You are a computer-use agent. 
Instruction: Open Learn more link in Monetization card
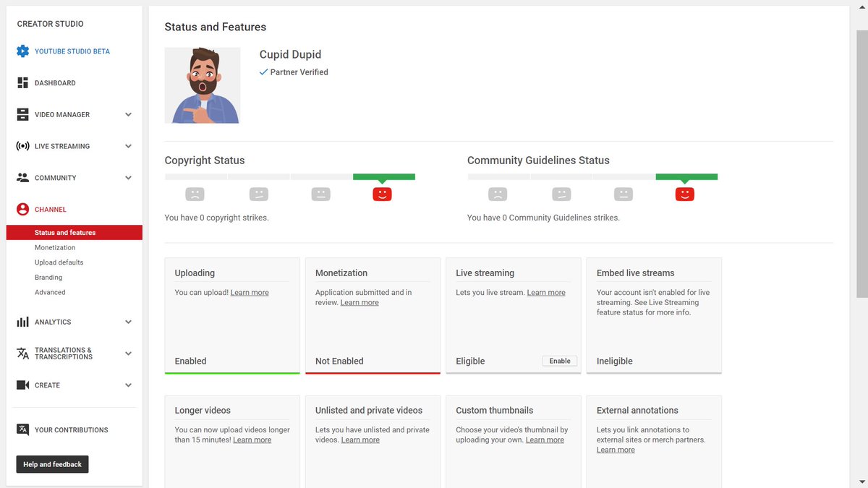359,303
